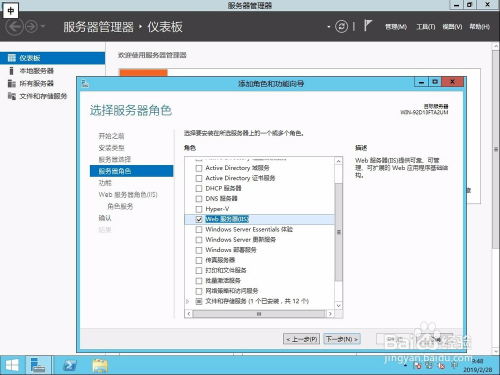Go to 开始之前 wizard step

coord(111,136)
